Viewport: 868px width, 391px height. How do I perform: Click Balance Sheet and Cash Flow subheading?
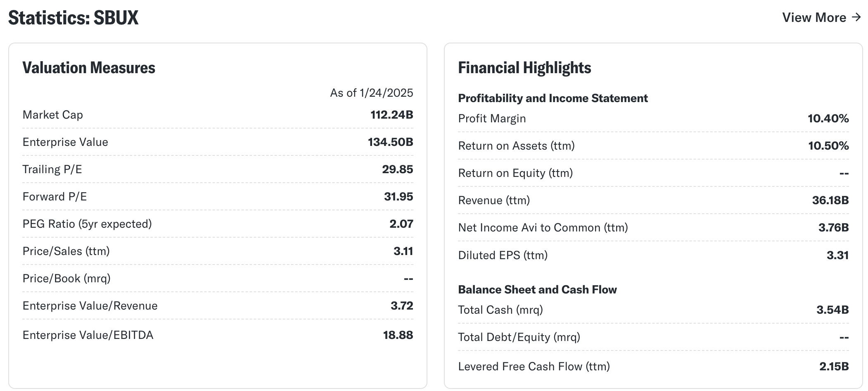(537, 290)
